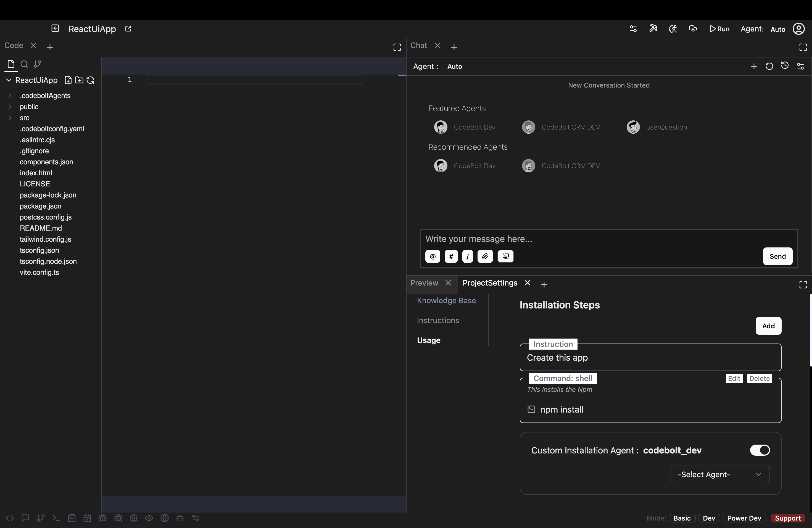Click the shopping bag icon in bottom bar
812x528 pixels.
pyautogui.click(x=72, y=518)
